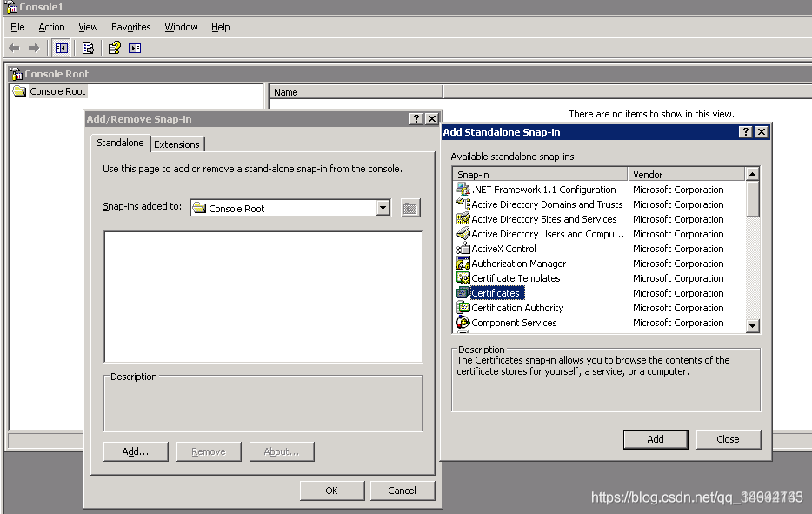Click the Help toolbar icon
The image size is (812, 514).
(x=115, y=48)
